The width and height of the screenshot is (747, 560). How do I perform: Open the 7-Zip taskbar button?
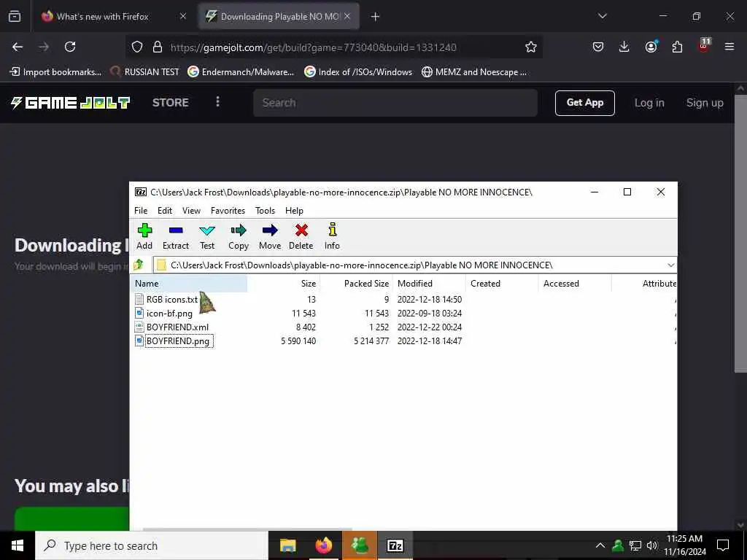395,545
